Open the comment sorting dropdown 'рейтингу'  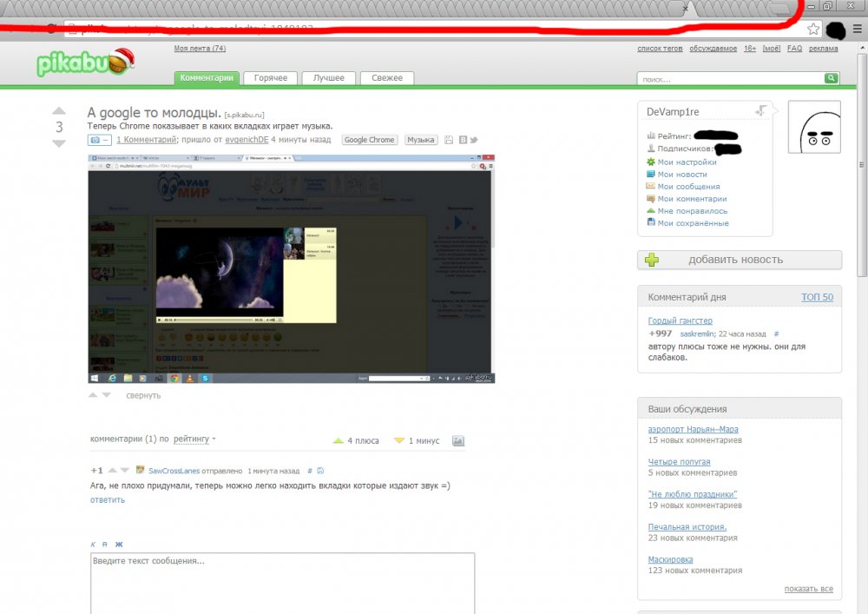click(194, 439)
